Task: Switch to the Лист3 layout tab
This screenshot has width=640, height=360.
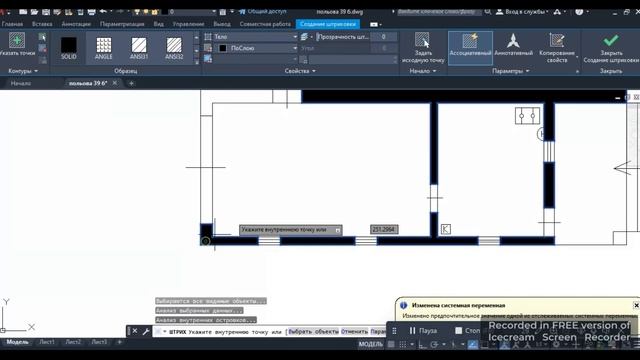Action: (x=99, y=342)
